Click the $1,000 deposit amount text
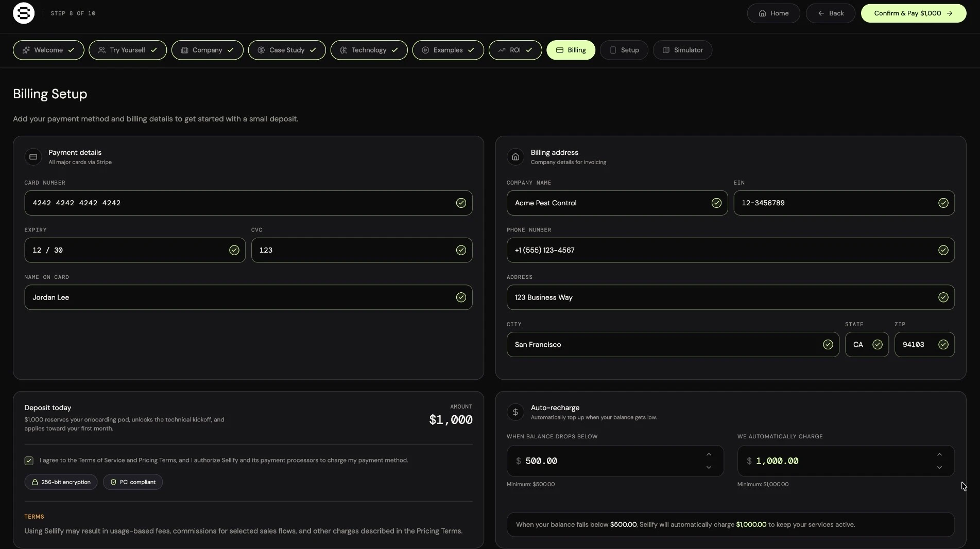This screenshot has height=549, width=980. 451,420
